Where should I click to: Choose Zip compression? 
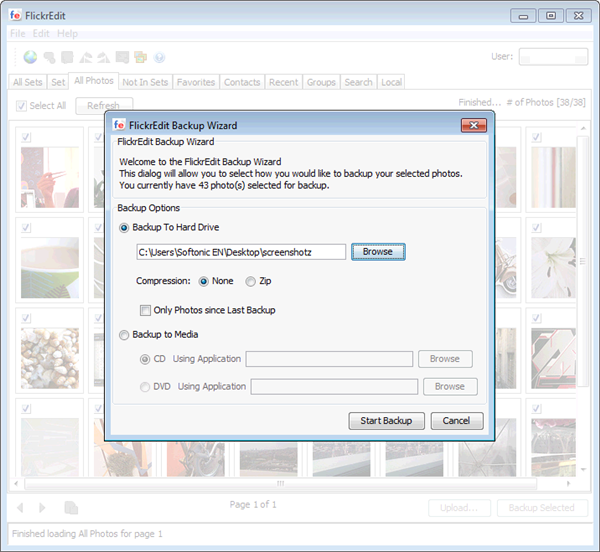pos(251,281)
